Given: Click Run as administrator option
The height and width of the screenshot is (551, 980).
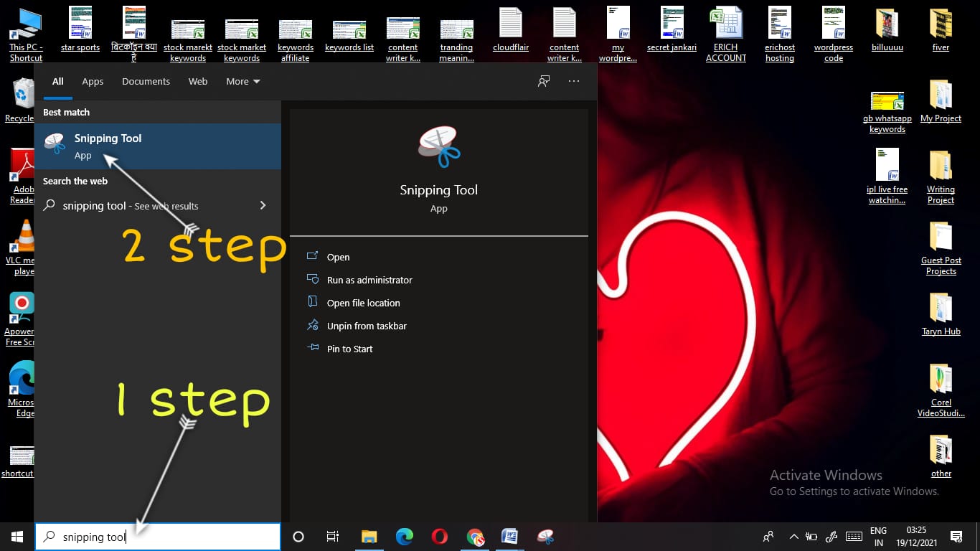Looking at the screenshot, I should [369, 280].
